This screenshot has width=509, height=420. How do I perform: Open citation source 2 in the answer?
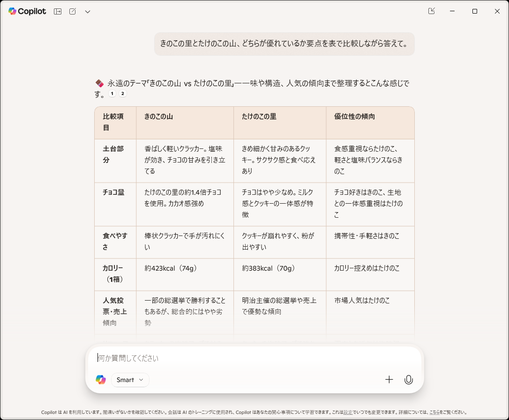coord(122,94)
